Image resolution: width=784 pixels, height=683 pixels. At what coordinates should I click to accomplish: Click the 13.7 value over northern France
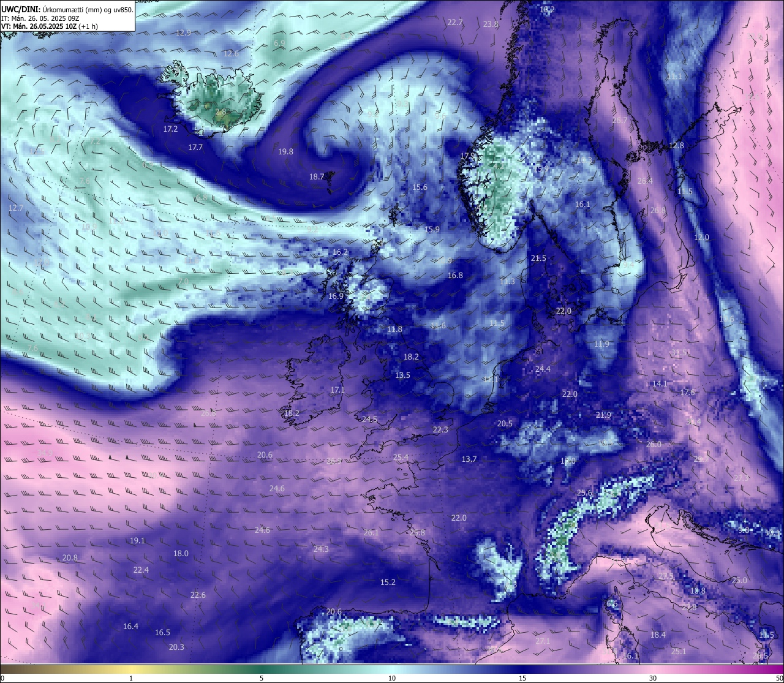(469, 459)
